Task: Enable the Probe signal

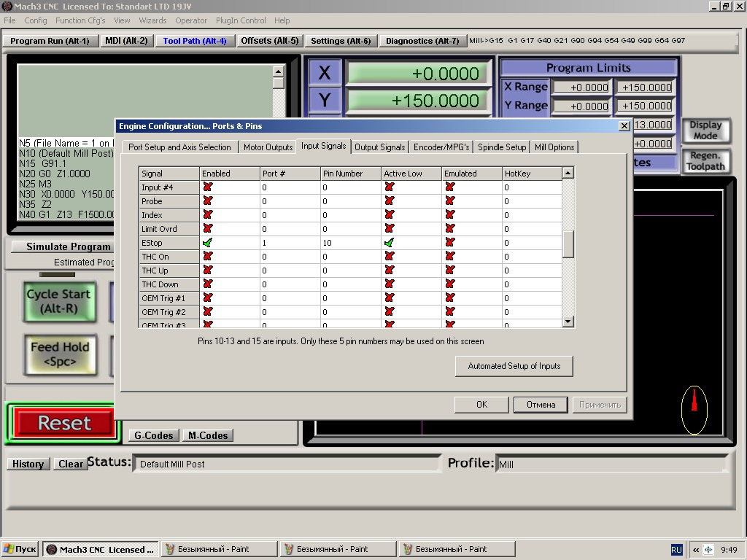Action: coord(207,201)
